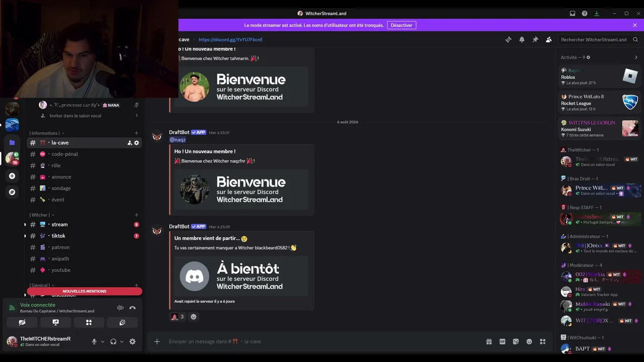Add a channel in Informations category
Viewport: 644px width, 362px height.
(136, 133)
